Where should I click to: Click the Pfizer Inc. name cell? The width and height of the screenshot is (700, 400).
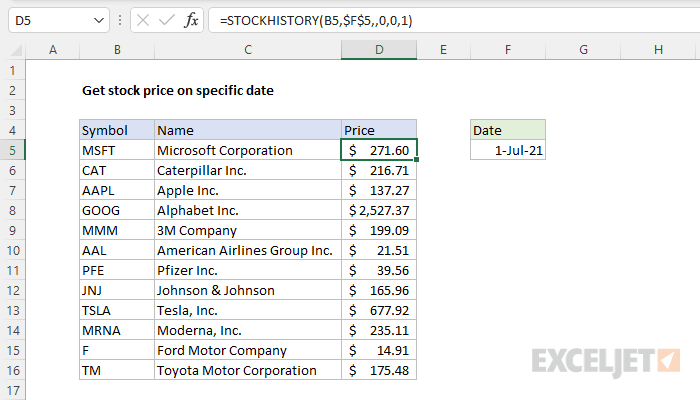click(x=248, y=270)
